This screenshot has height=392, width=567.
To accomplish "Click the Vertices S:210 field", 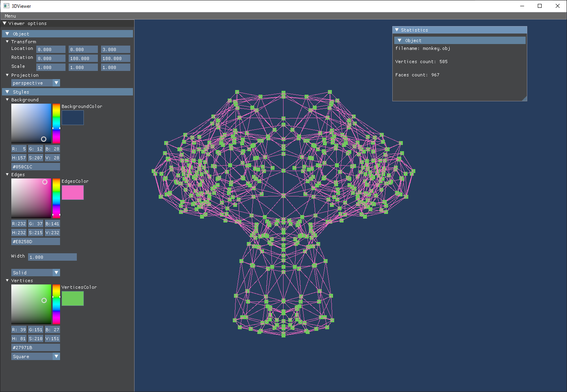I will (x=35, y=339).
